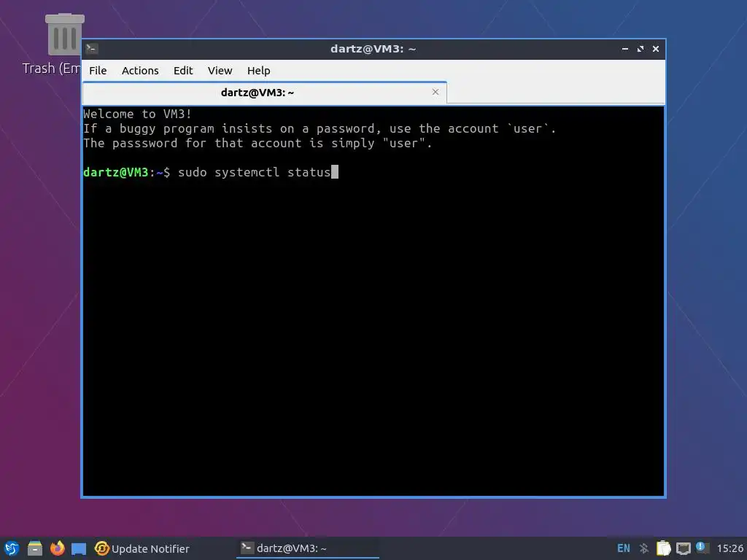
Task: Launch Firefox from the taskbar
Action: [57, 548]
